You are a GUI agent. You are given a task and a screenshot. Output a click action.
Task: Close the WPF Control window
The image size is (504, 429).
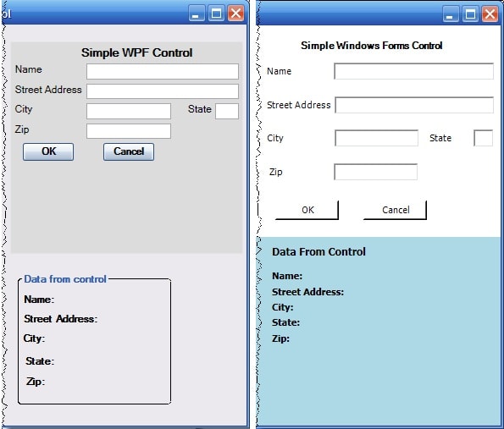click(x=235, y=14)
